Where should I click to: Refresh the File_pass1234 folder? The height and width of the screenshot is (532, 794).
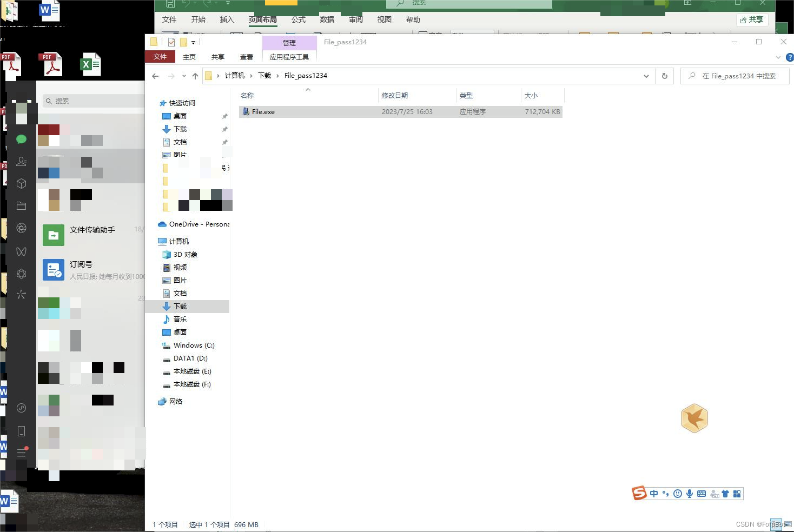click(x=664, y=76)
